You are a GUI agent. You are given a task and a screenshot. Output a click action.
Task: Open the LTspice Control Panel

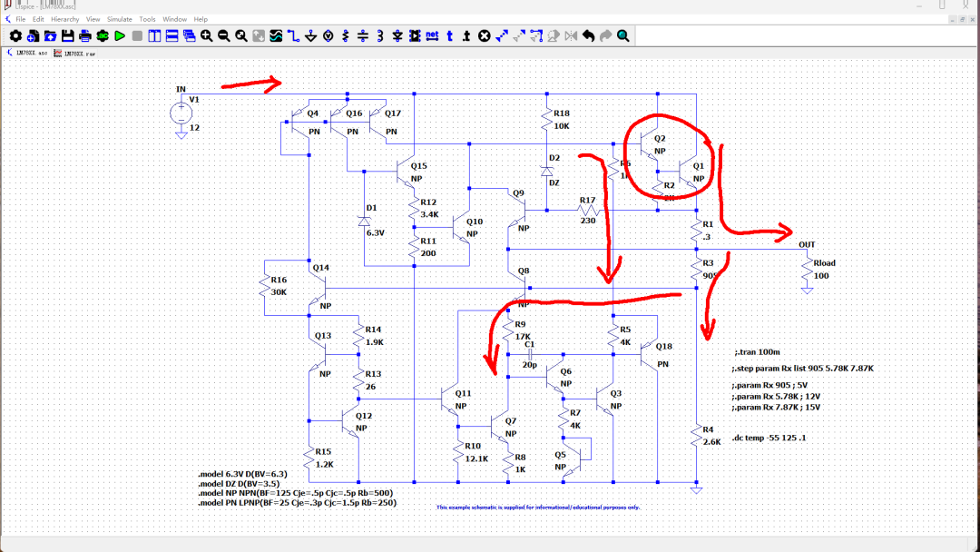click(15, 36)
